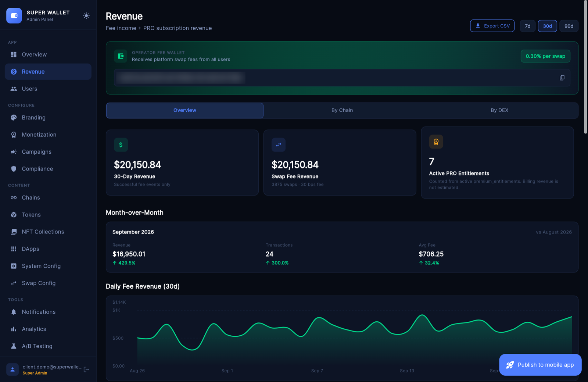Click the Sep 13 chart axis label
Viewport: 588px width, 382px height.
(407, 371)
